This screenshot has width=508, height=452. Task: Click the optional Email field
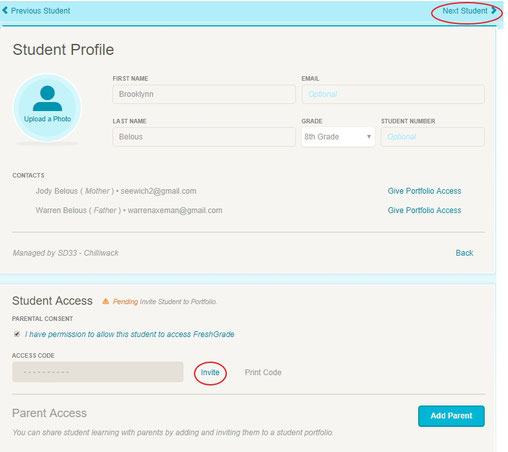[393, 94]
